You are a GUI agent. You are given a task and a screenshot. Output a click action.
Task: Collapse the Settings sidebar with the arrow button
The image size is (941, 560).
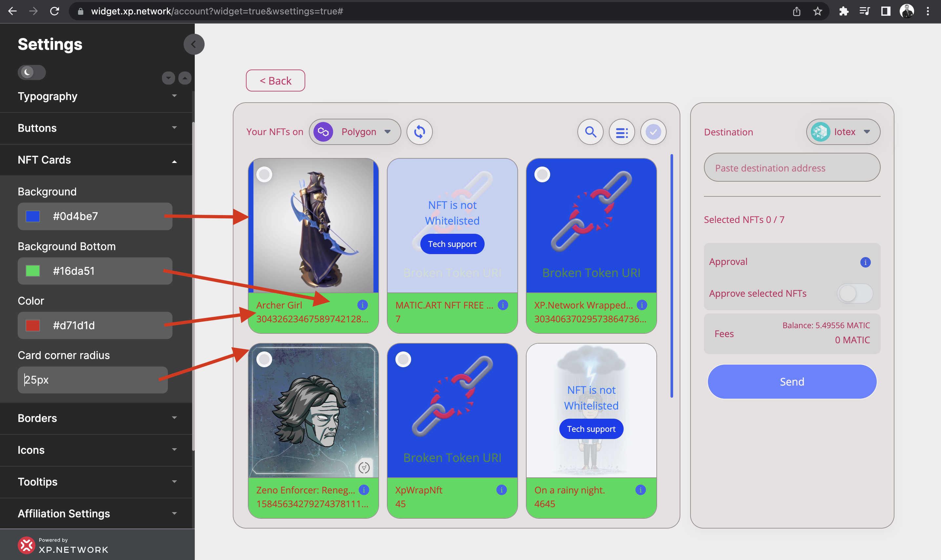194,45
